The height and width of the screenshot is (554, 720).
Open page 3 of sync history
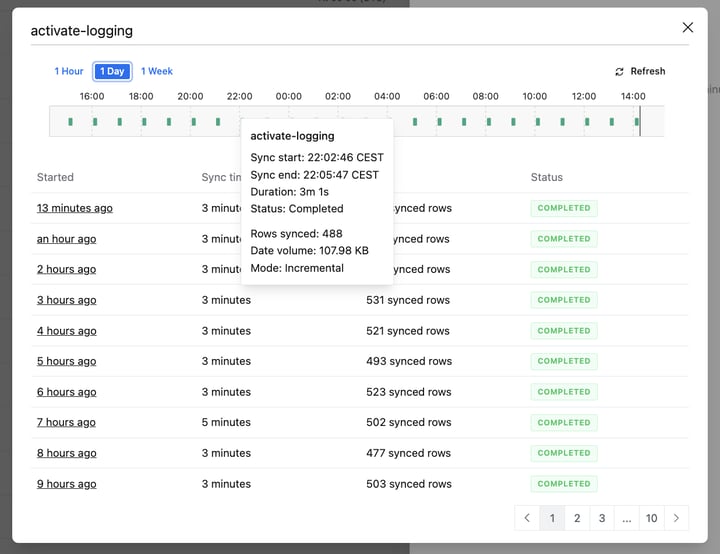tap(602, 518)
